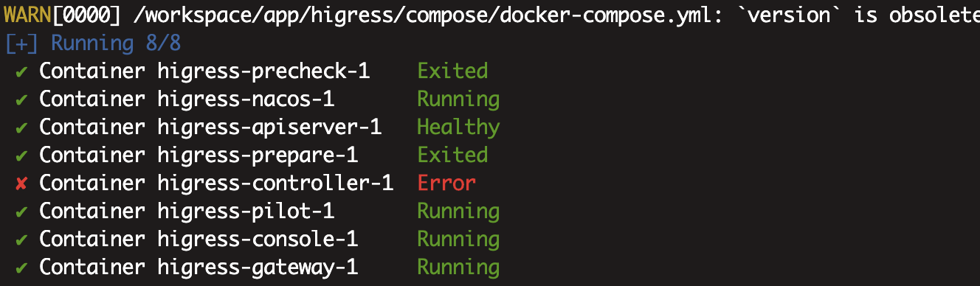Viewport: 980px width, 286px height.
Task: Click the green checkmark beside higress-precheck-1
Action: point(22,71)
